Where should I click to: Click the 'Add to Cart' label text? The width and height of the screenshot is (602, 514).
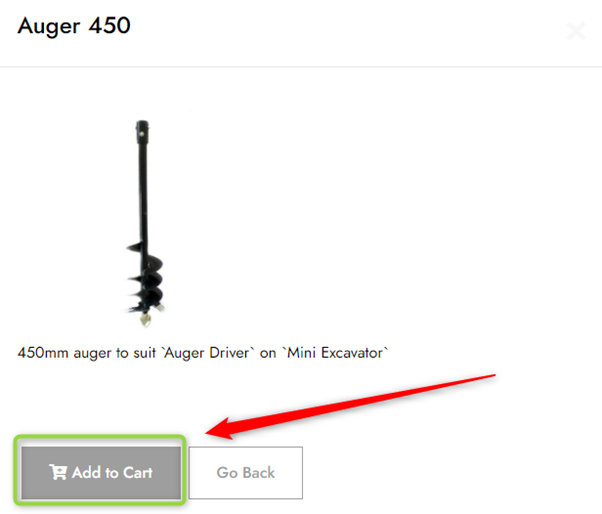point(112,473)
